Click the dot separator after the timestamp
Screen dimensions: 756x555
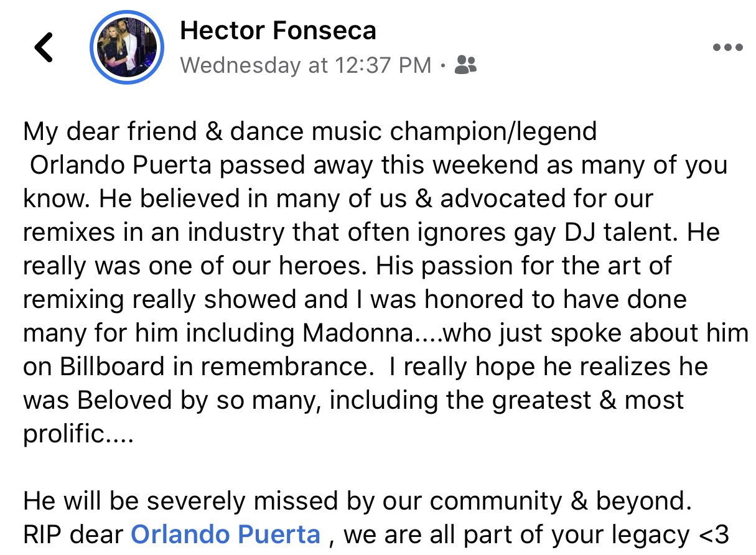click(442, 65)
